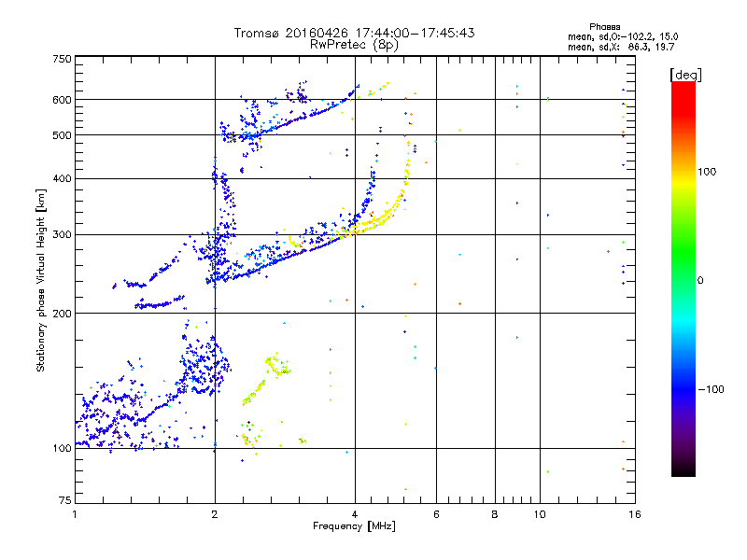Click the y-axis '200' tick label
This screenshot has height=560, width=747.
pyautogui.click(x=62, y=314)
